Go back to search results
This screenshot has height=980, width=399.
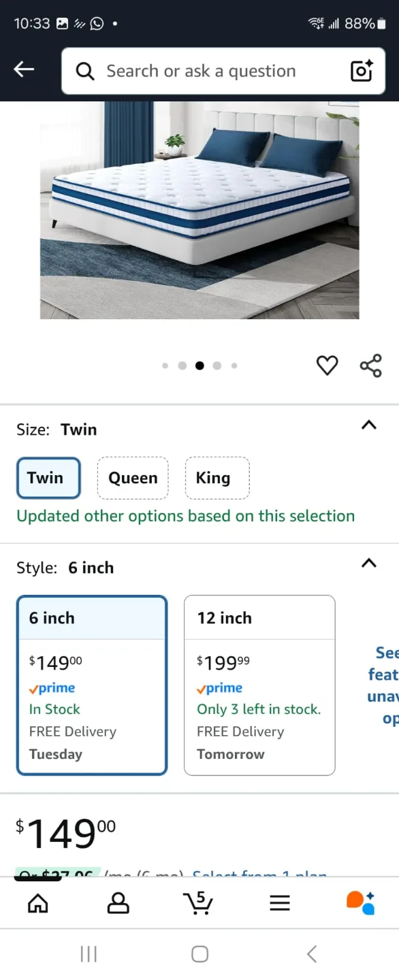[x=24, y=69]
